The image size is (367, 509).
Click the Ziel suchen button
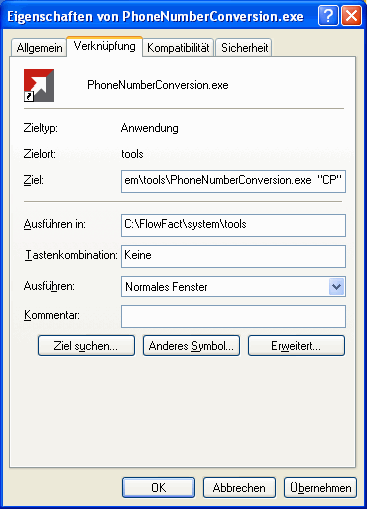pyautogui.click(x=86, y=346)
